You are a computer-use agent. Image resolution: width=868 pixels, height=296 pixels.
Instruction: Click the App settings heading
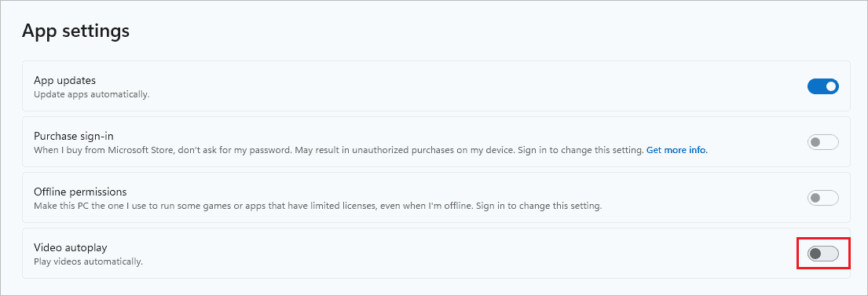[x=76, y=31]
